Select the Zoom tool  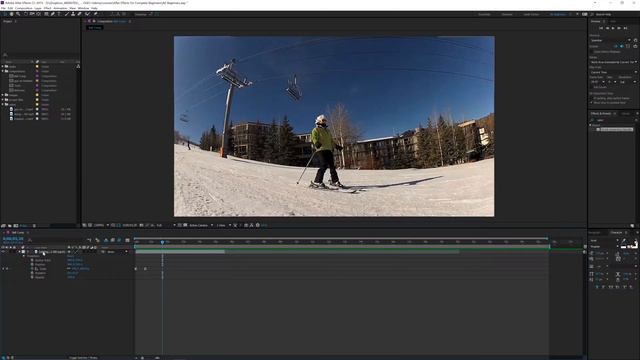[18, 14]
